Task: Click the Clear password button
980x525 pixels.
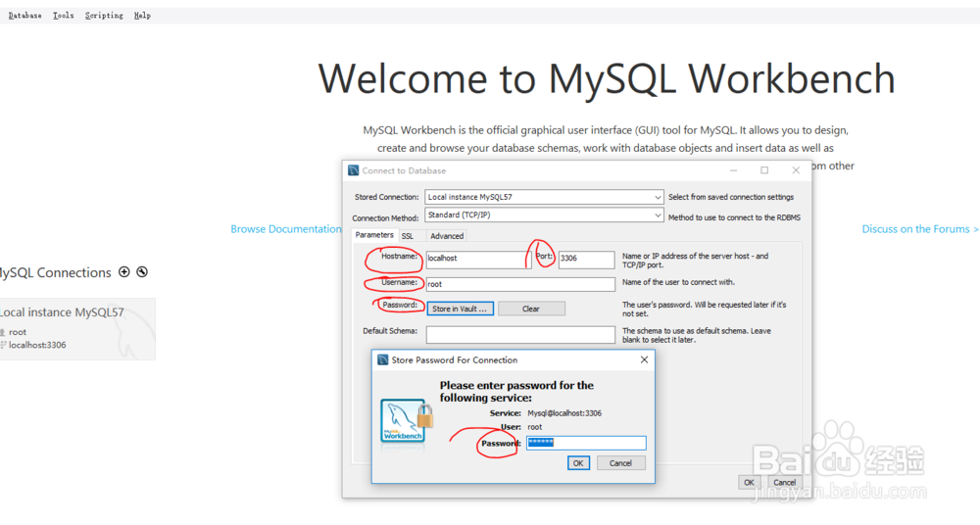Action: pos(531,309)
